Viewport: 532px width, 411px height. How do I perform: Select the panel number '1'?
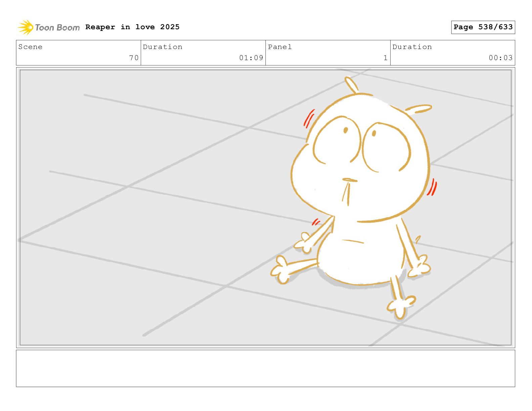[x=386, y=58]
